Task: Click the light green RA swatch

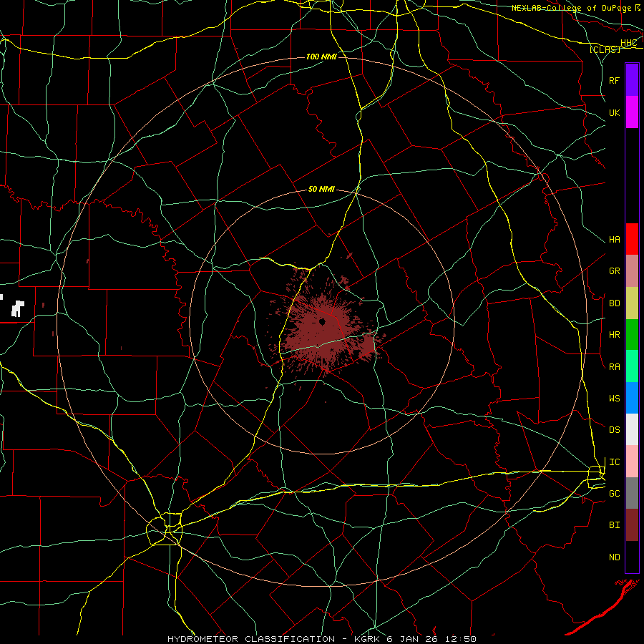Action: click(632, 366)
